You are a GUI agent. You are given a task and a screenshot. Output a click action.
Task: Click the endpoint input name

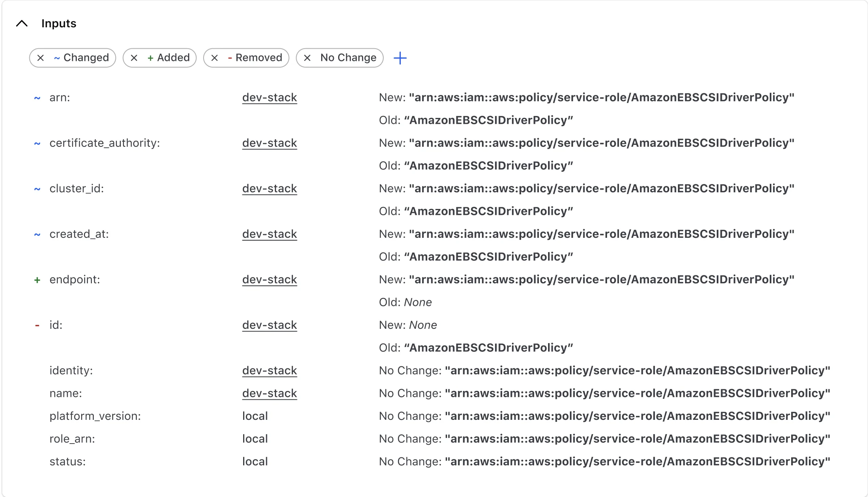75,280
